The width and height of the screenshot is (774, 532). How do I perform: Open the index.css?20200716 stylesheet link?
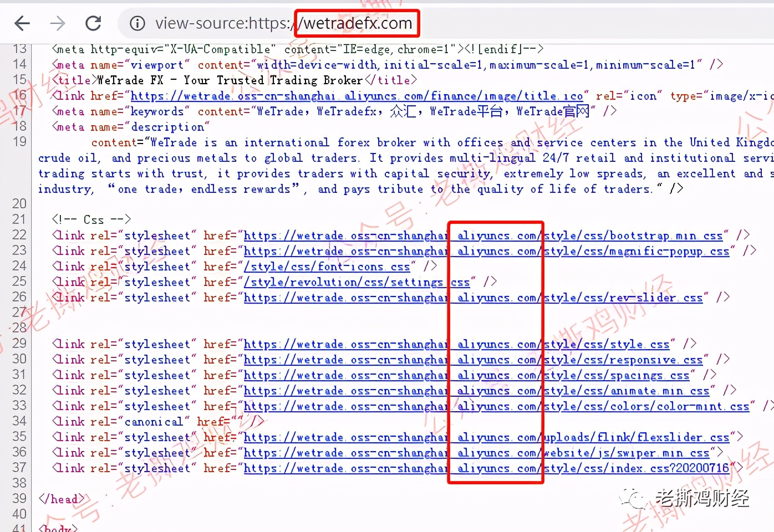pyautogui.click(x=486, y=468)
